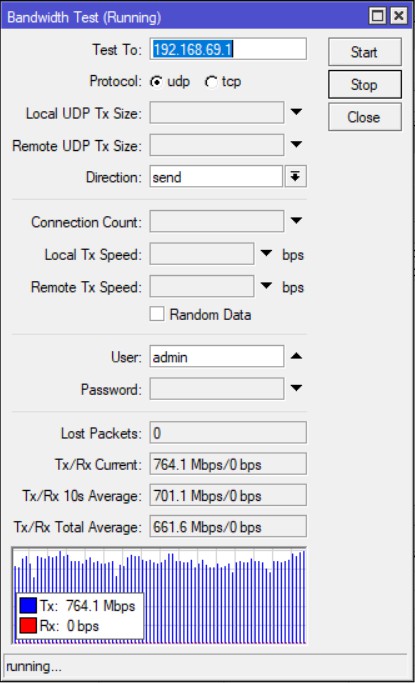Expand the Connection Count field arrow

[296, 220]
